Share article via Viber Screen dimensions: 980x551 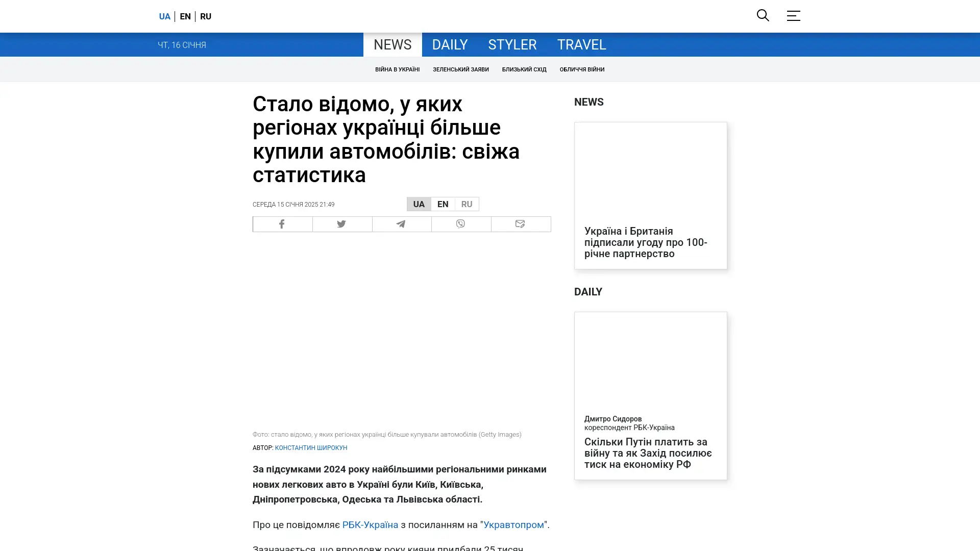pos(461,224)
